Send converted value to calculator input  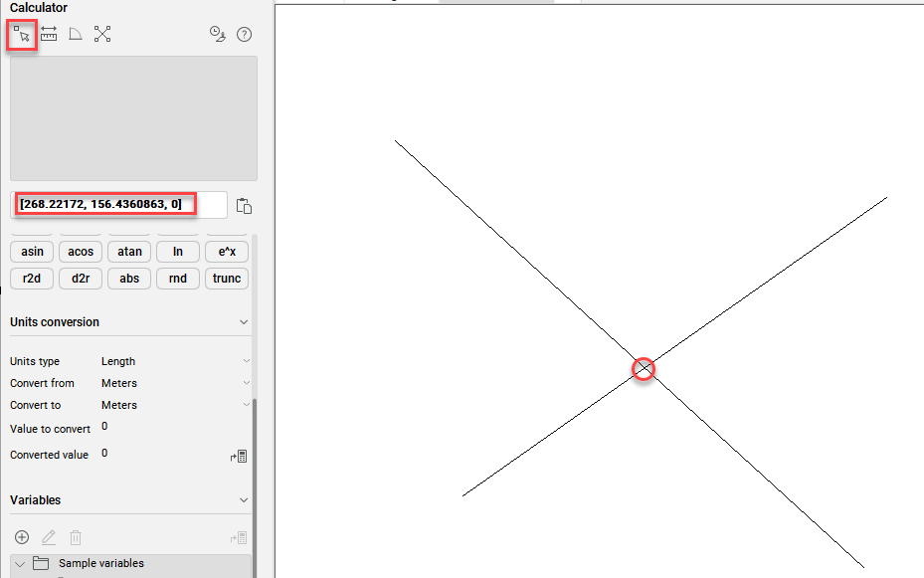(x=239, y=457)
